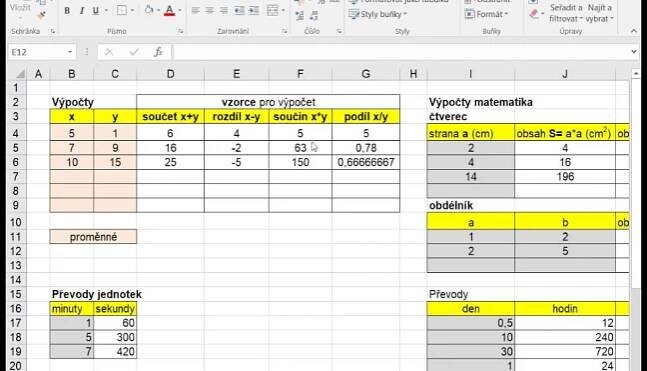Select 'strana a (cm)' header cell
647x371 pixels.
(471, 134)
